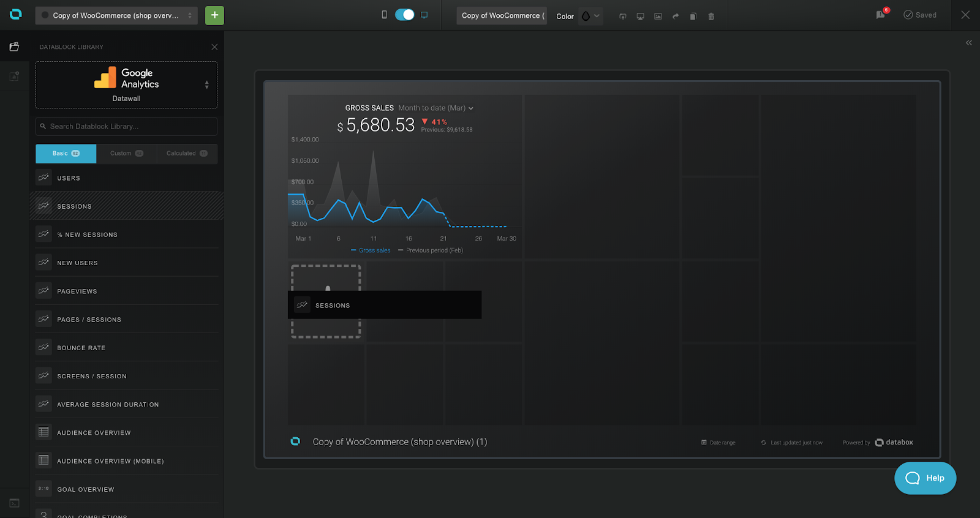Open the notifications chat icon with badge

pos(881,13)
